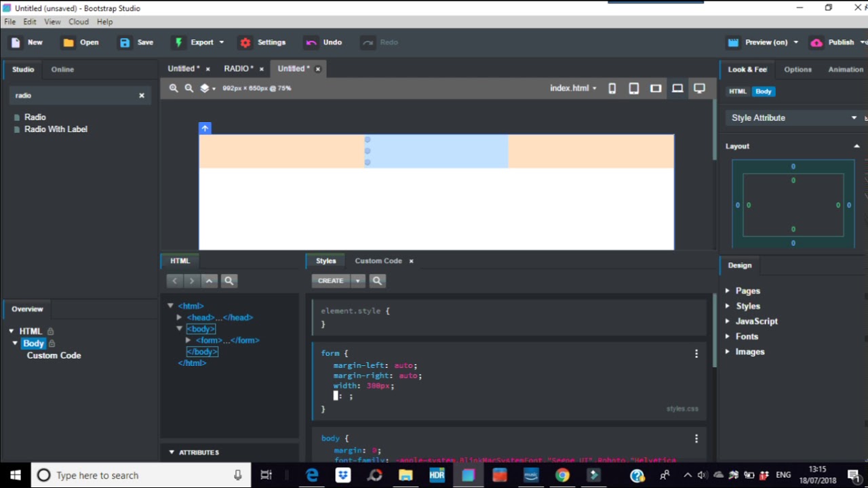Switch to mobile phone preview size
This screenshot has height=488, width=868.
point(612,88)
